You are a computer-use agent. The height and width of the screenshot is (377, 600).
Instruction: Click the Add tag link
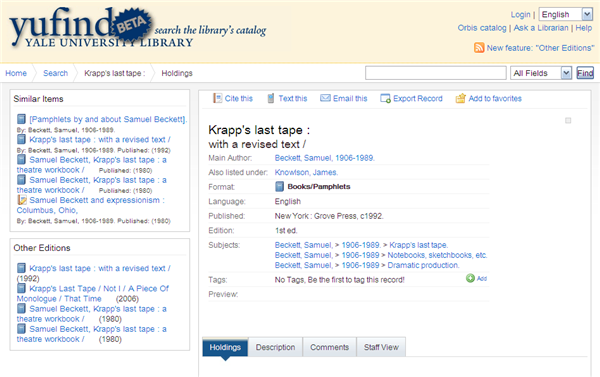tap(482, 278)
